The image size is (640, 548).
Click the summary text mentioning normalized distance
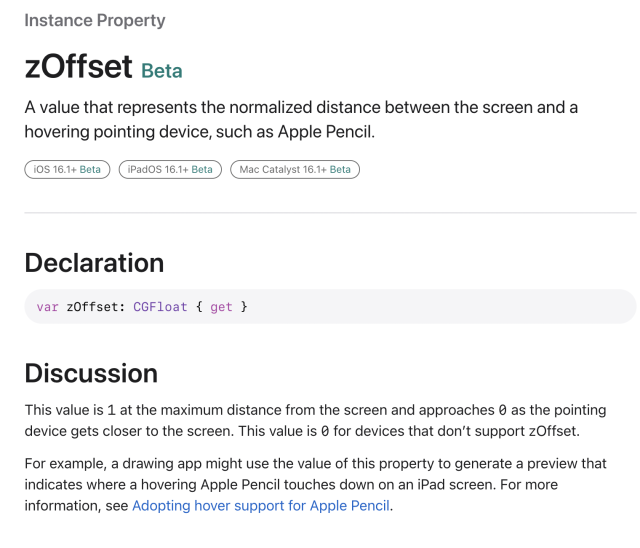pos(300,119)
